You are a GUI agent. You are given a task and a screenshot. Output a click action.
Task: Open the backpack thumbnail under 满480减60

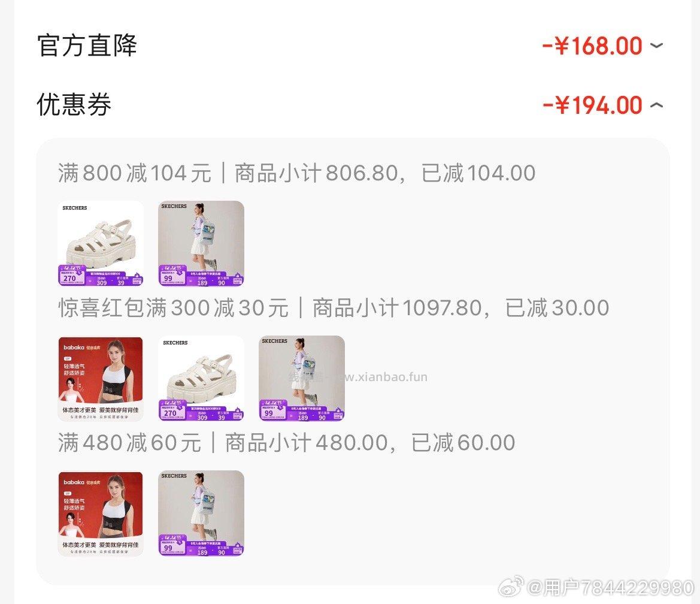201,514
